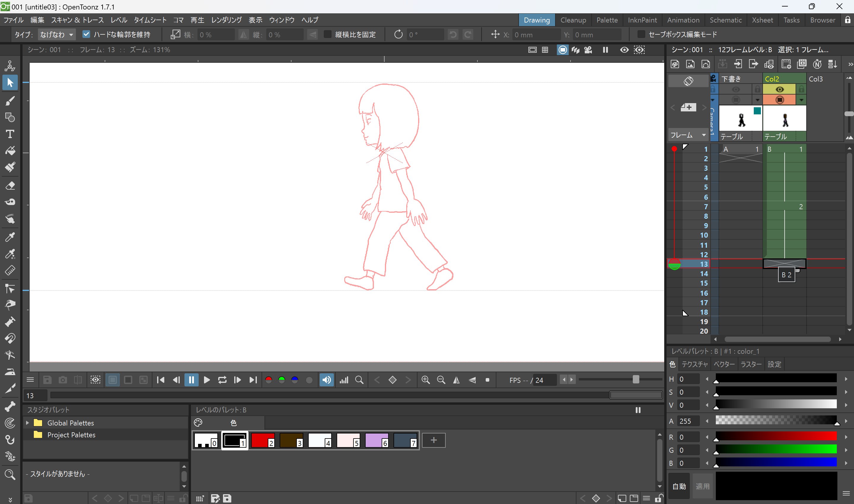Select the Geometric shapes tool

coord(10,118)
